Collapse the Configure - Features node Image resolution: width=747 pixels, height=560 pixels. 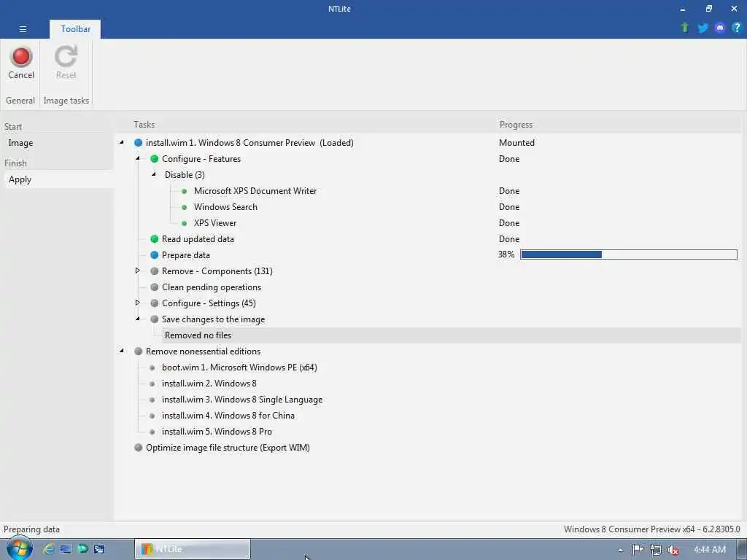click(138, 158)
